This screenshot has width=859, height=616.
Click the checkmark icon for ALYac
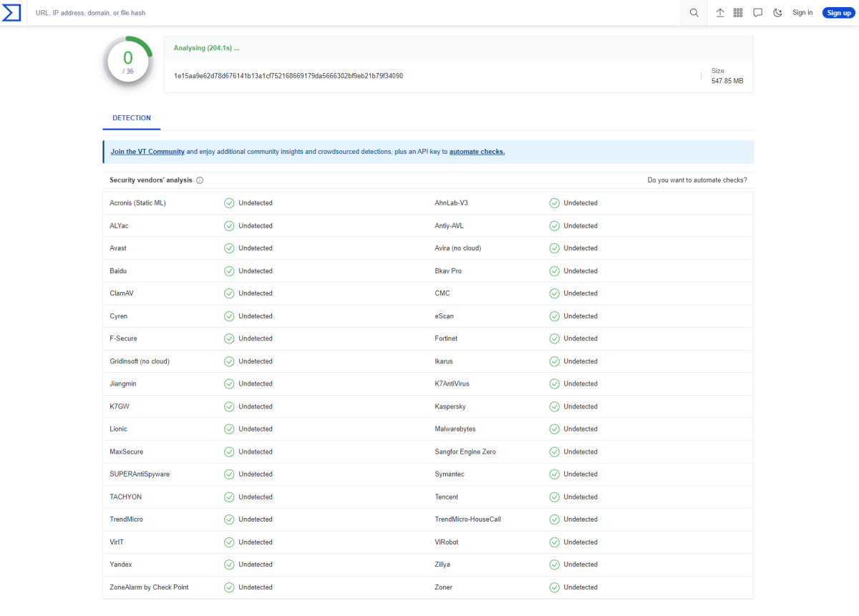point(229,226)
